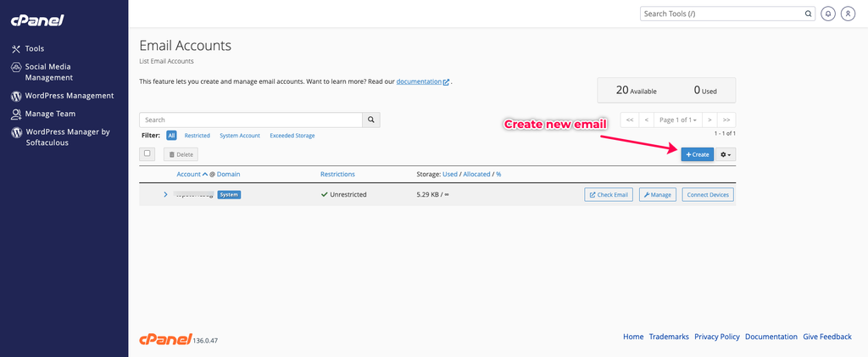Screen dimensions: 868x357
Task: Sort by storage Allocated
Action: [x=476, y=175]
